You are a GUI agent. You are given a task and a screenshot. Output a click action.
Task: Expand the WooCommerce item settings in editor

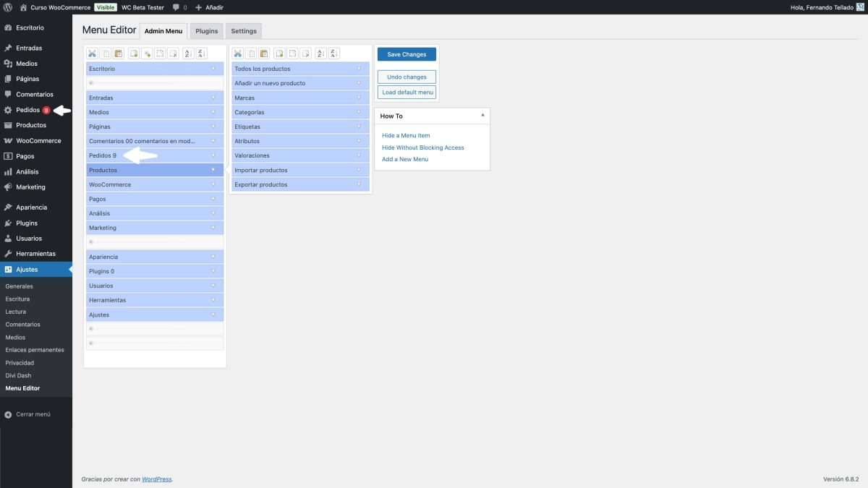213,184
